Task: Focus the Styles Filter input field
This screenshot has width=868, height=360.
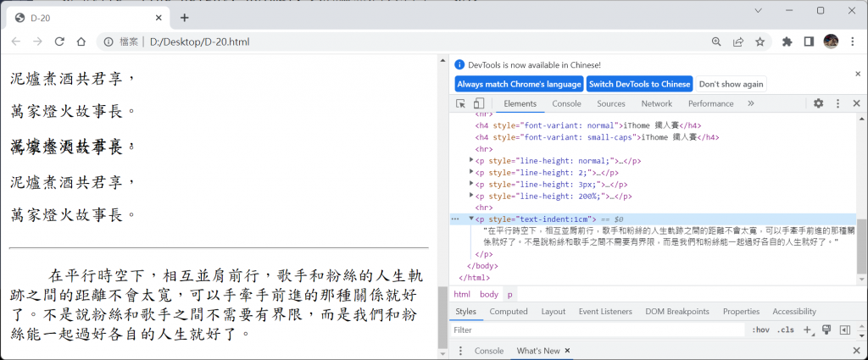Action: pos(598,330)
